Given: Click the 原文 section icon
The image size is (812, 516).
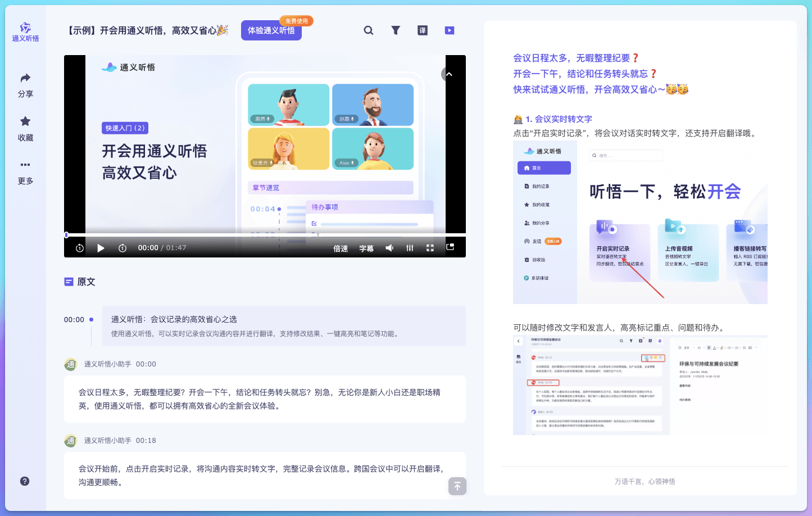Looking at the screenshot, I should (69, 282).
